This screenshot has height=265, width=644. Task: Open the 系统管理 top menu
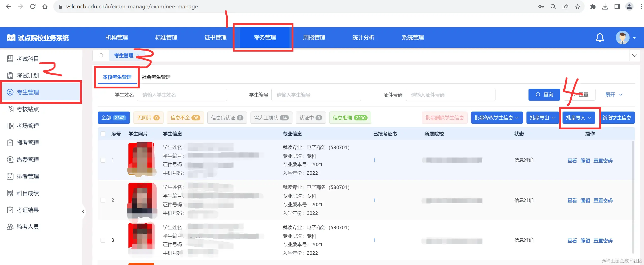coord(413,38)
